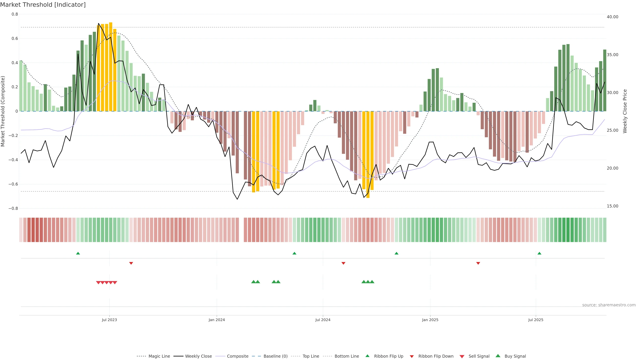Click Ribbon Flip Down legend triangle icon

coord(412,356)
